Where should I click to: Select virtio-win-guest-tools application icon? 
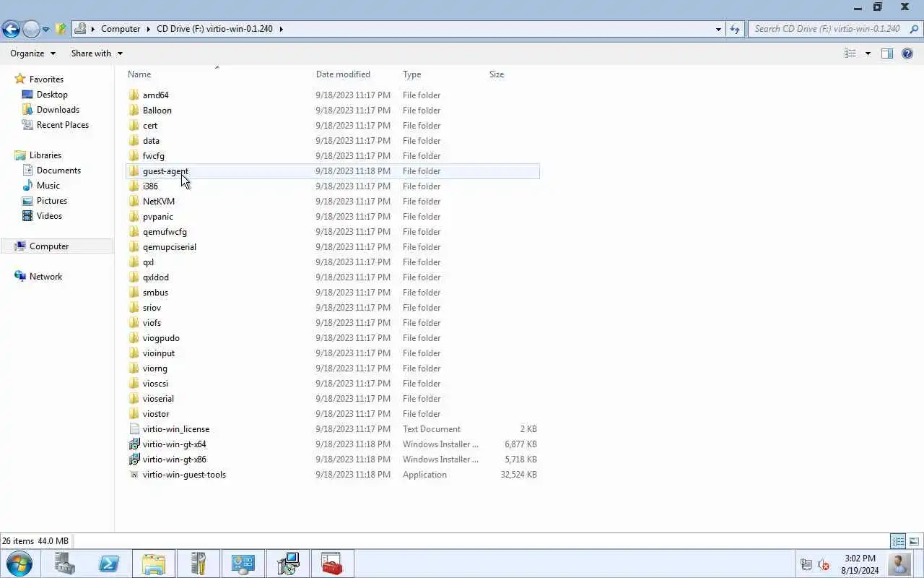[x=134, y=474]
